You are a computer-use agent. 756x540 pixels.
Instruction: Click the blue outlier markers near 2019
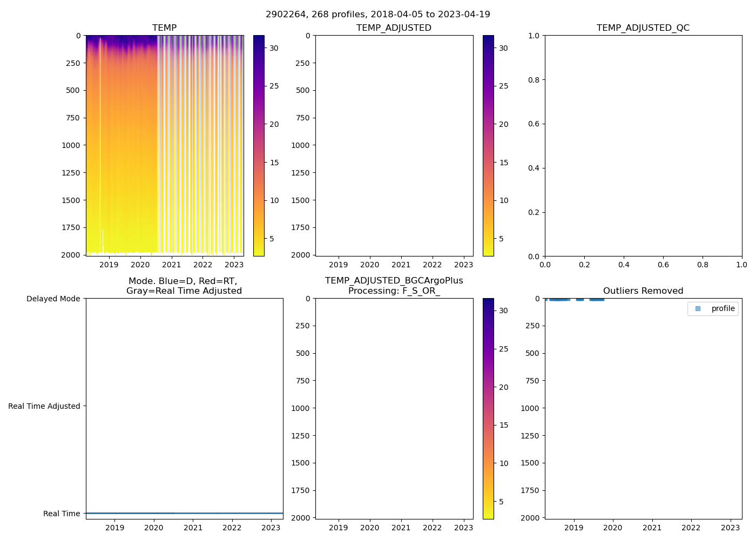coord(559,299)
